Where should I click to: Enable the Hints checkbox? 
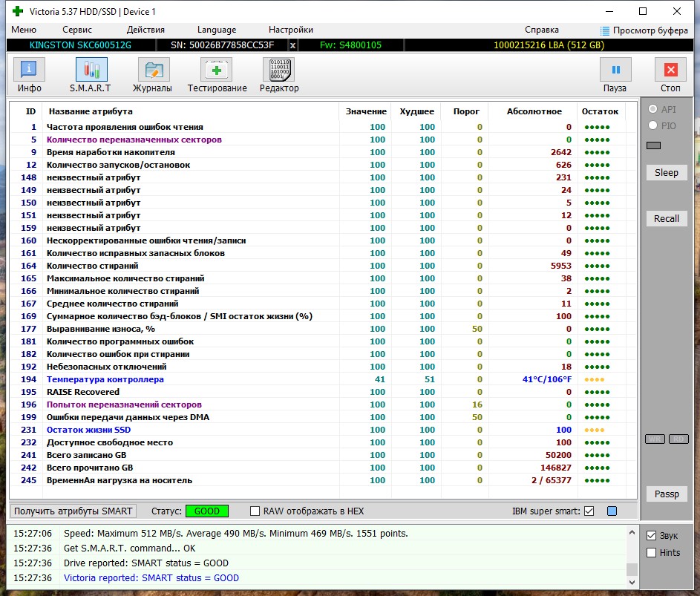[651, 553]
